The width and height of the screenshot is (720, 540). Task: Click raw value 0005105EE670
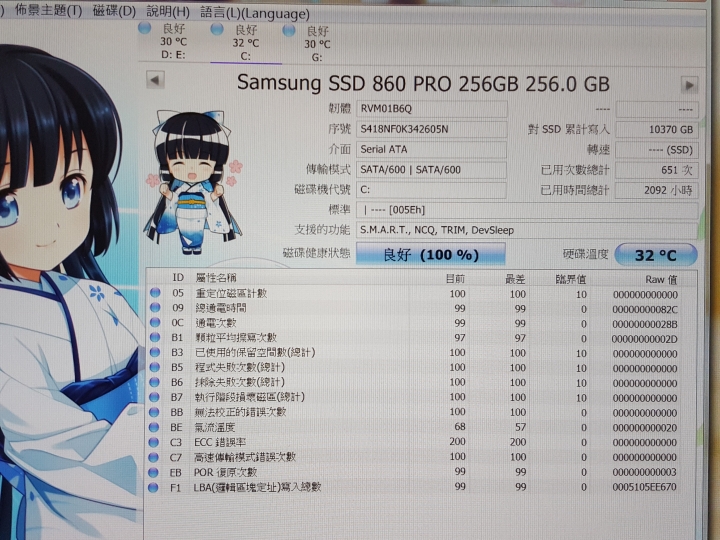point(644,487)
